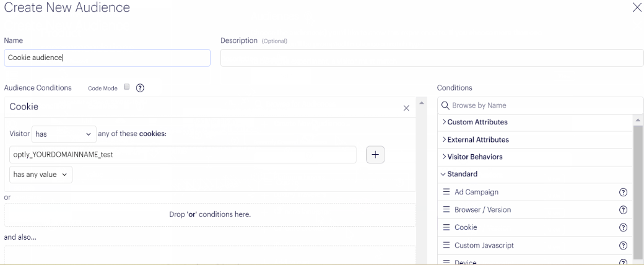Click help icon for Browser / Version
The image size is (644, 265).
623,210
